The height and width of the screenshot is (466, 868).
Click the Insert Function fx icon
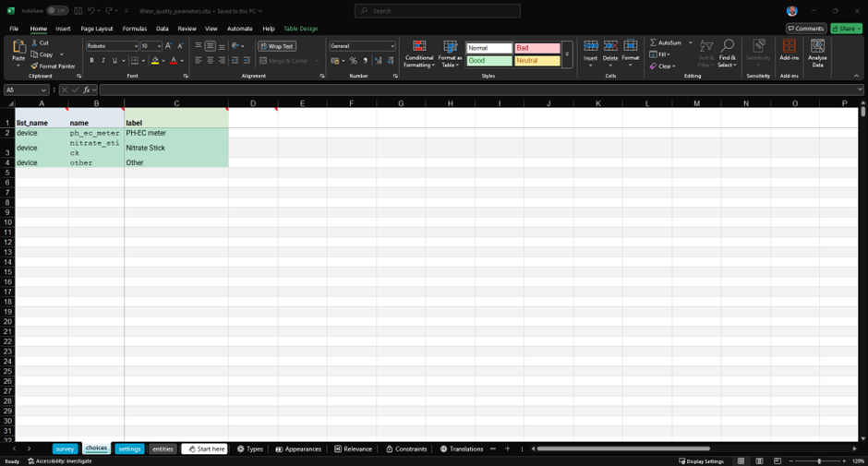pos(86,90)
